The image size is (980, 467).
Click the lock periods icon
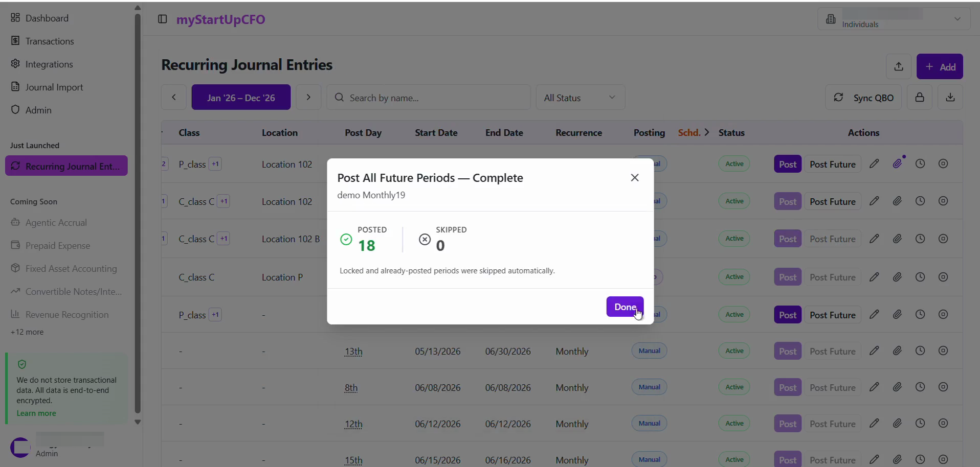click(920, 97)
